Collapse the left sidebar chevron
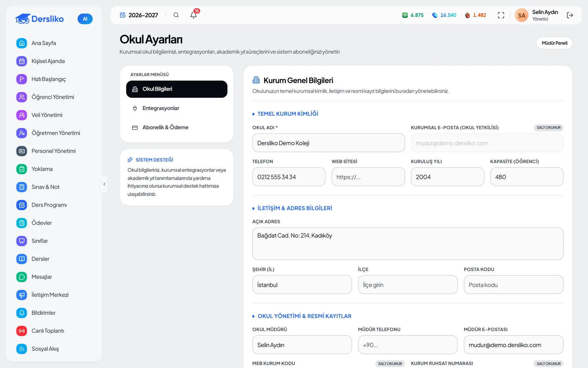Viewport: 588px width, 368px height. click(x=104, y=184)
